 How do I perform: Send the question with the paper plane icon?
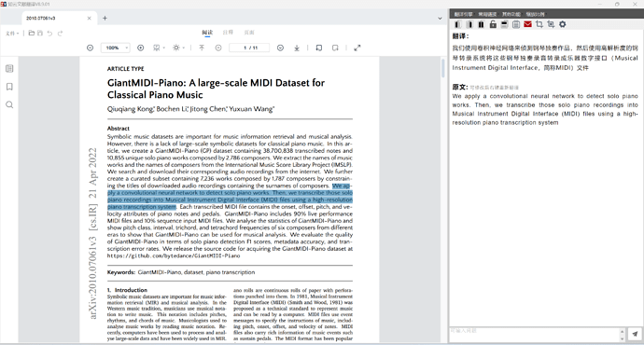point(635,334)
